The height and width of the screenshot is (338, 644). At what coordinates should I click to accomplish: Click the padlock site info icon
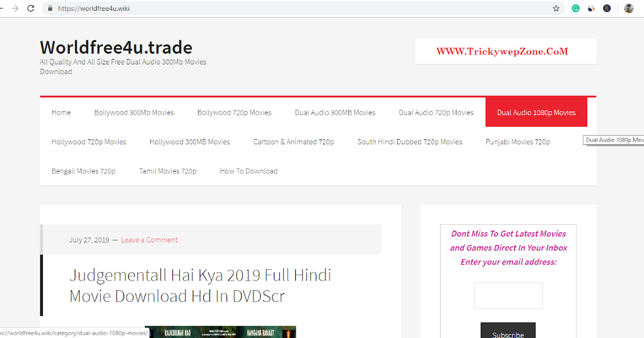tap(50, 9)
